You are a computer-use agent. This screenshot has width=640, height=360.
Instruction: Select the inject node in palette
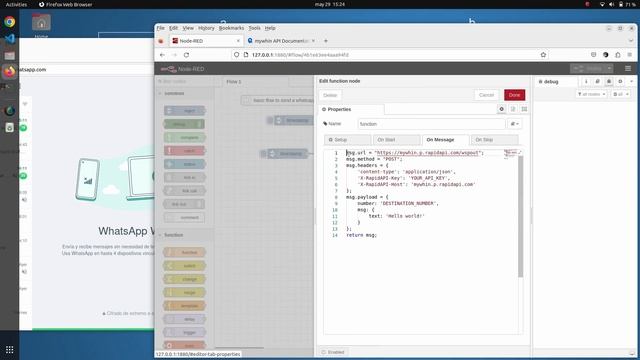(184, 111)
